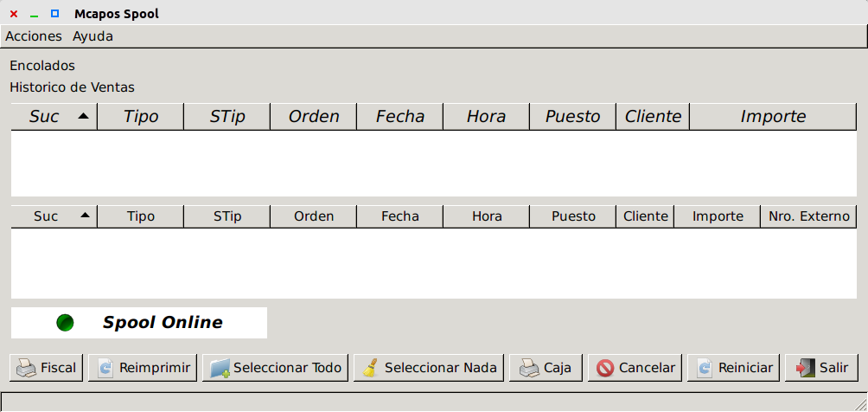Exit using the Salir button

(822, 368)
